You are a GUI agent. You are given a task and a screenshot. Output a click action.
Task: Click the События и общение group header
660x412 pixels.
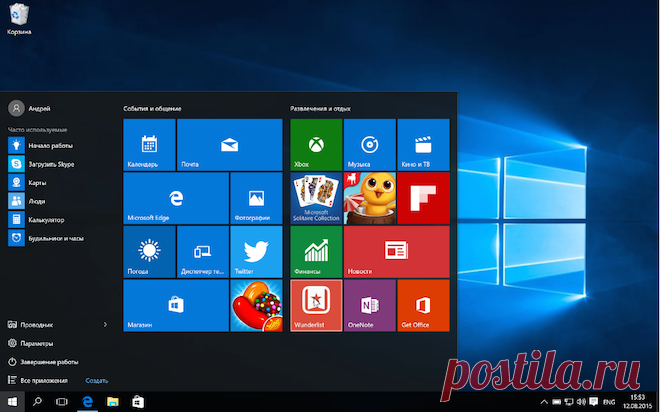(152, 109)
